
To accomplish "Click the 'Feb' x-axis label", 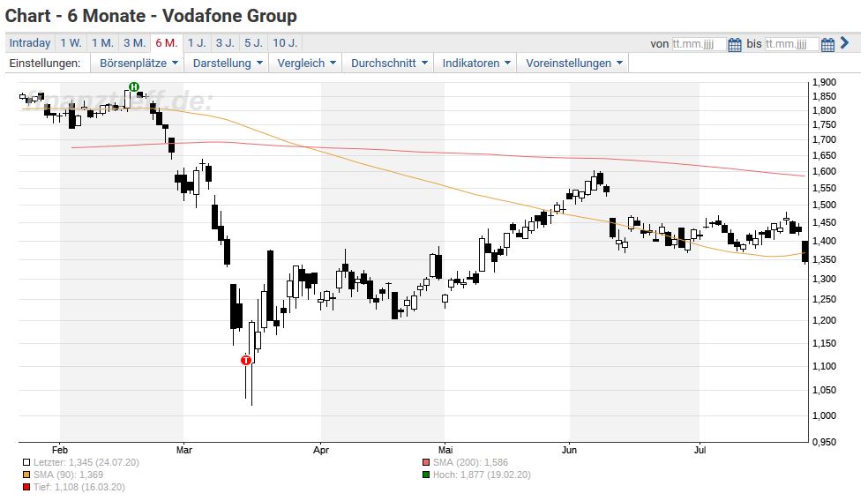I will [60, 450].
